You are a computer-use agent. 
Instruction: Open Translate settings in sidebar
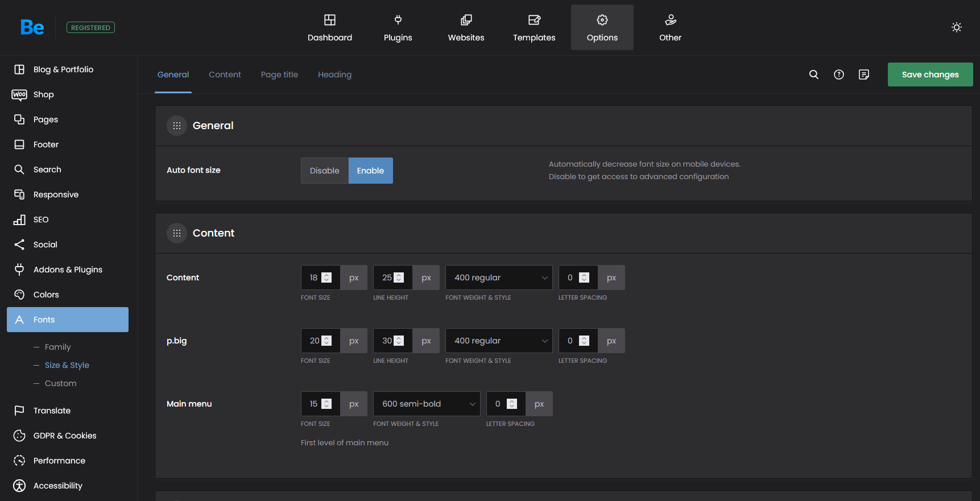[x=68, y=411]
